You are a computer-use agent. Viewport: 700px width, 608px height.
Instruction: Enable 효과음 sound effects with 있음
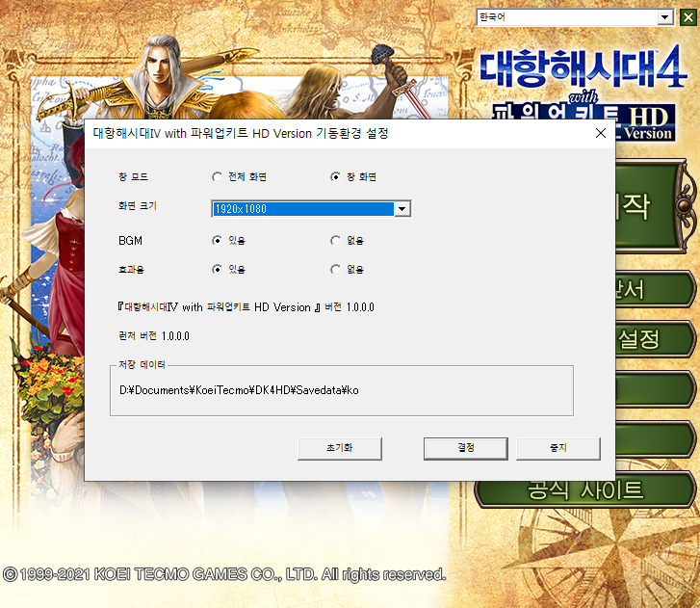point(217,270)
